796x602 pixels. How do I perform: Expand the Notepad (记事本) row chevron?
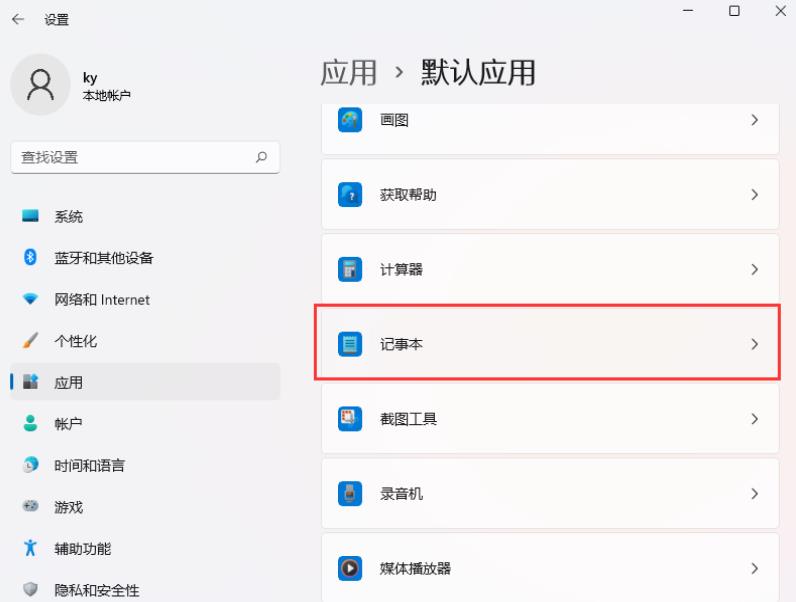coord(755,344)
